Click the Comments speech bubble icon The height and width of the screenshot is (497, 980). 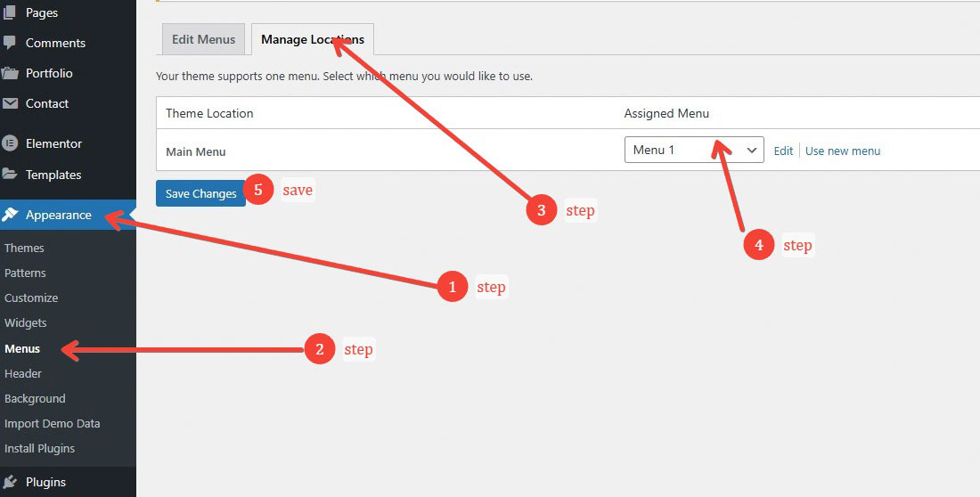click(10, 43)
